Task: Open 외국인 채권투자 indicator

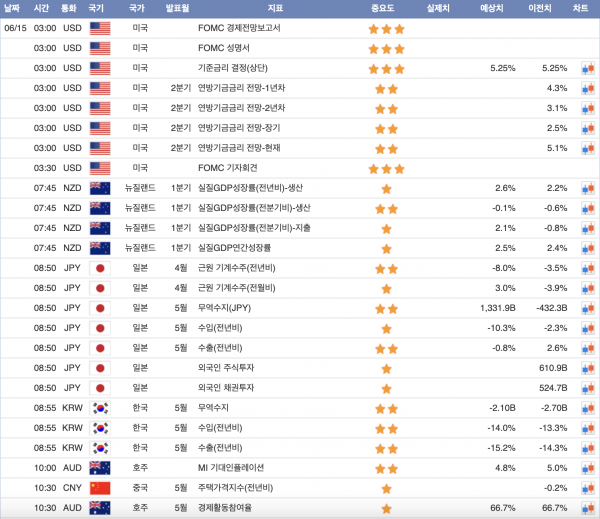Action: tap(231, 387)
